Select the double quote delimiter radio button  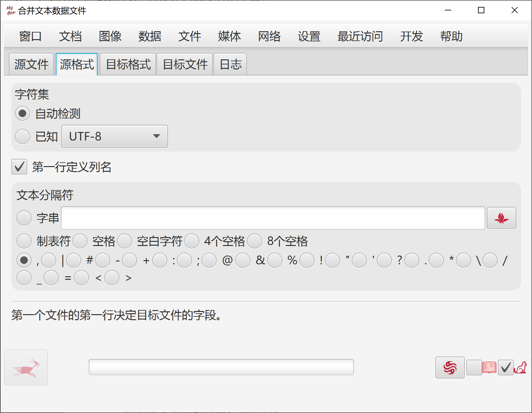click(332, 260)
